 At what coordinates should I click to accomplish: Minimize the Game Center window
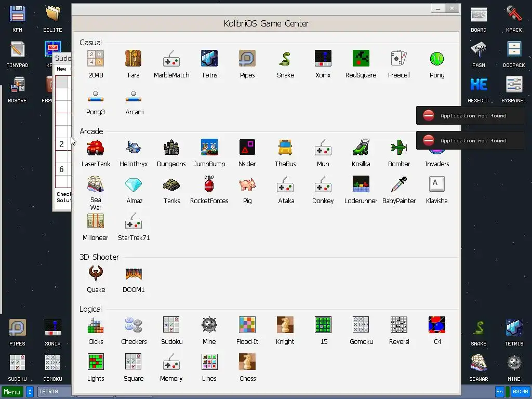click(x=437, y=8)
